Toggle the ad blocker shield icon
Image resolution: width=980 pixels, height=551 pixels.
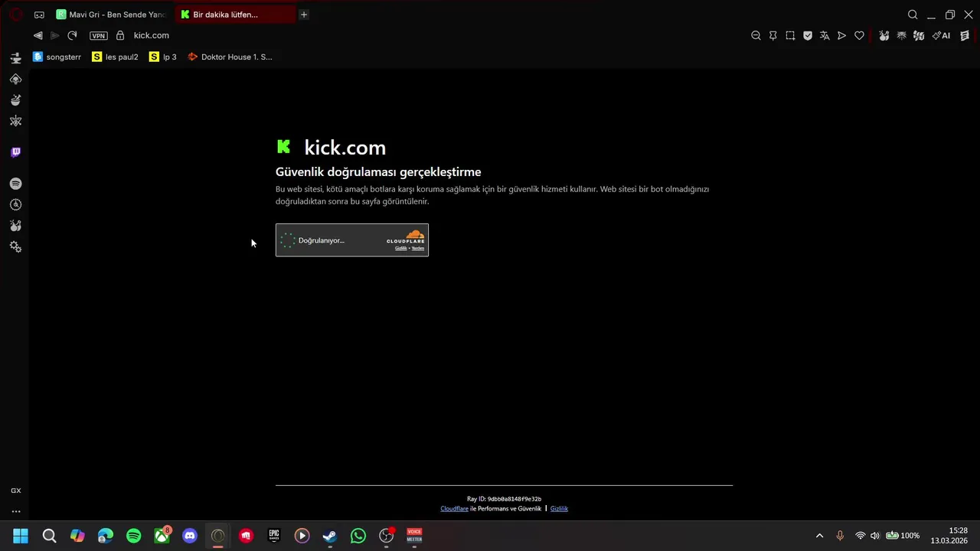pos(808,35)
